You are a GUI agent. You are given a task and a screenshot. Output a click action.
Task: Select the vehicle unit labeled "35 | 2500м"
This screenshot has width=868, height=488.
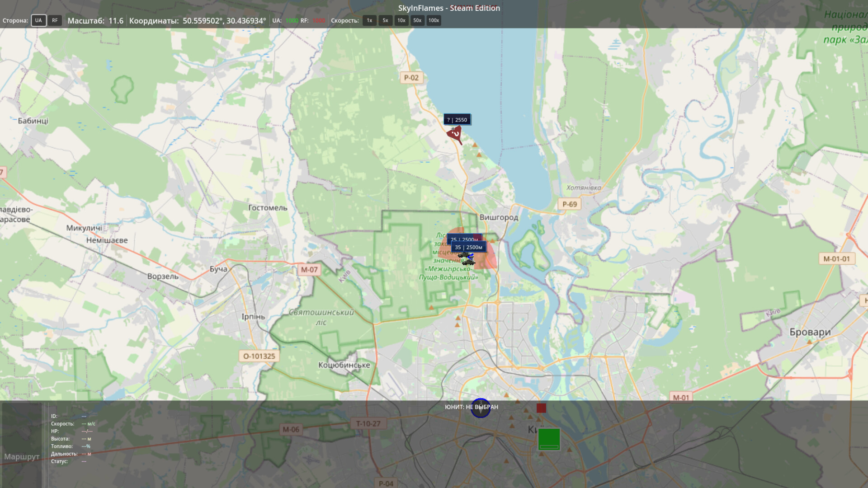(469, 248)
